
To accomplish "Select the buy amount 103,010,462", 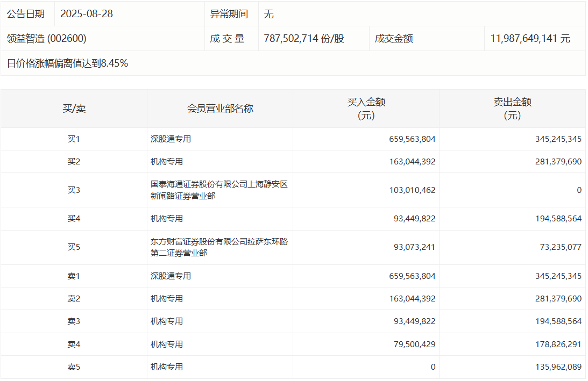I will click(x=412, y=190).
